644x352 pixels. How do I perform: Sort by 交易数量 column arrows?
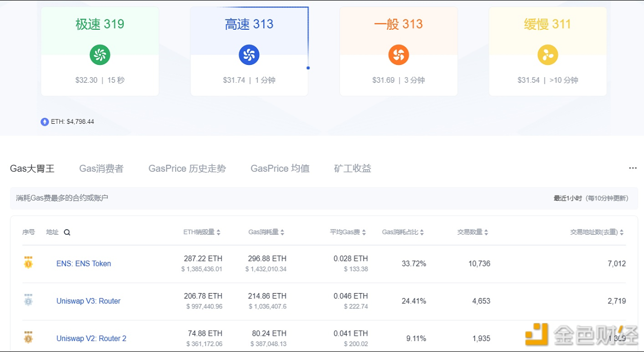click(x=486, y=232)
